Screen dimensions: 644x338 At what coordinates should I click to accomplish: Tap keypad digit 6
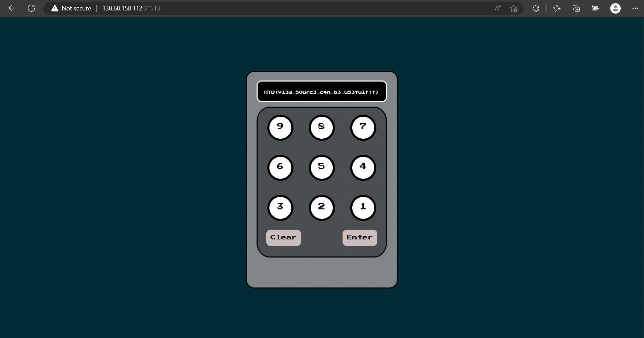pos(280,168)
